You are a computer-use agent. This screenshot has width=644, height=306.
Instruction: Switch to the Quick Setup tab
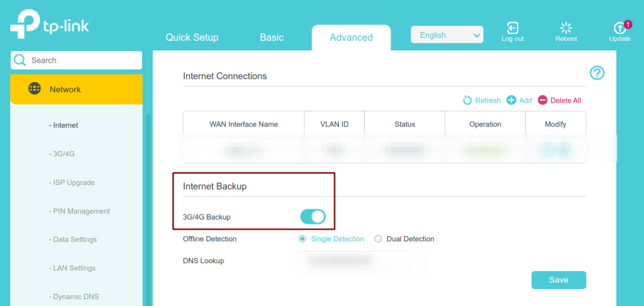pyautogui.click(x=192, y=37)
